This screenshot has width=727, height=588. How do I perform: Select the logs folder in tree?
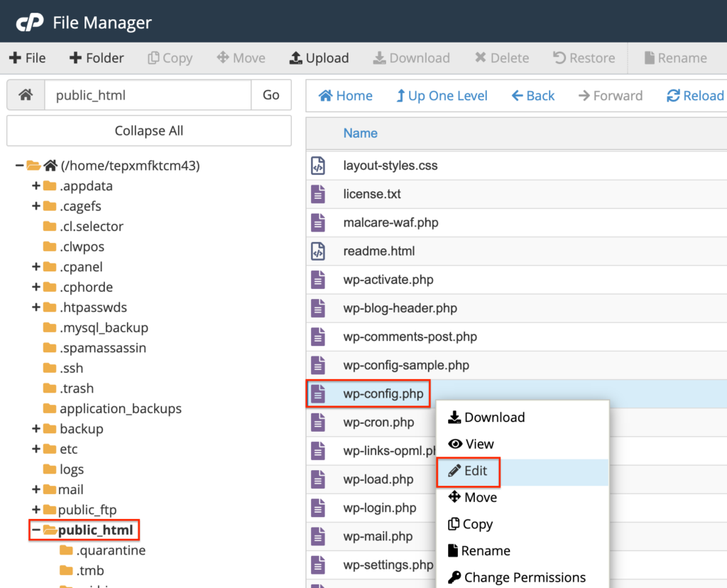tap(63, 469)
